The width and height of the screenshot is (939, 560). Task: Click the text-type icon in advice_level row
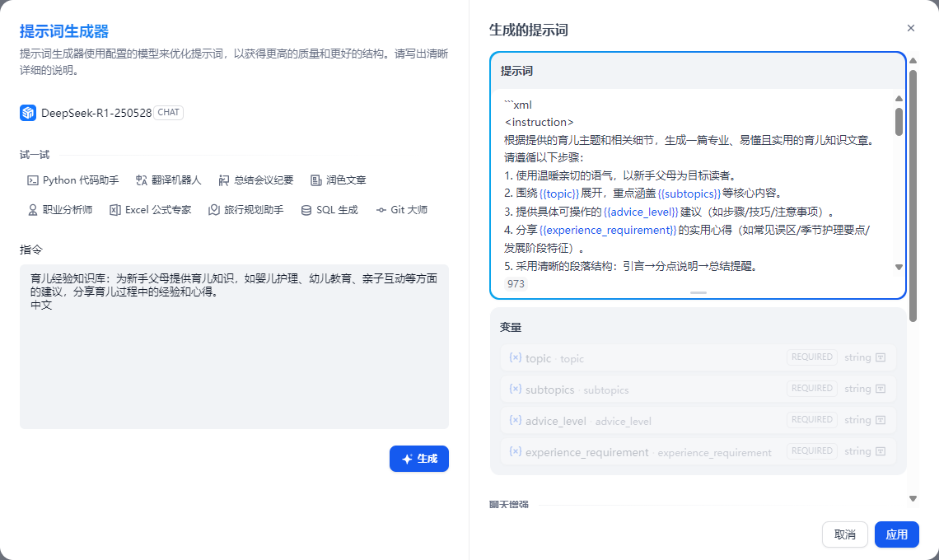click(x=881, y=420)
